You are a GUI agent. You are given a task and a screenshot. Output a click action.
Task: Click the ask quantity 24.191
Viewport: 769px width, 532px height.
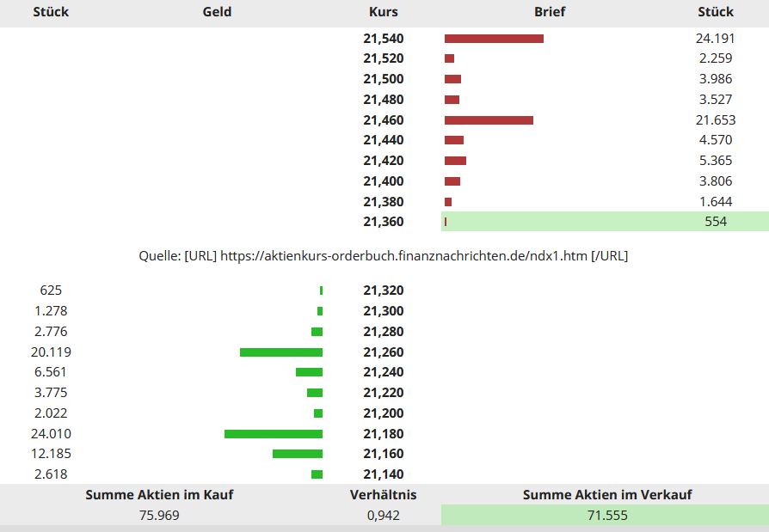[715, 39]
